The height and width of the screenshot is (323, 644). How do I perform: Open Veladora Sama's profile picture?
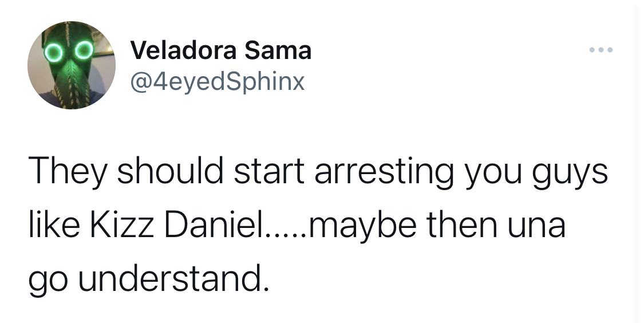tap(72, 65)
